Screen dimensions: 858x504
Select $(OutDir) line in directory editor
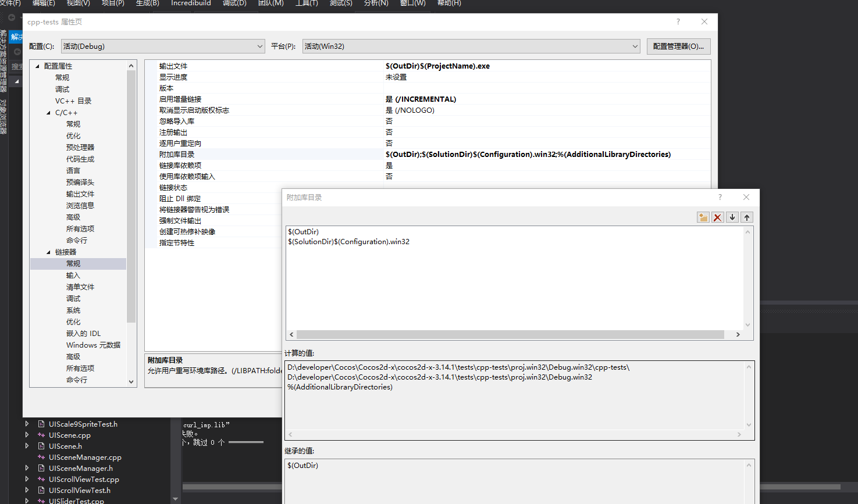304,232
